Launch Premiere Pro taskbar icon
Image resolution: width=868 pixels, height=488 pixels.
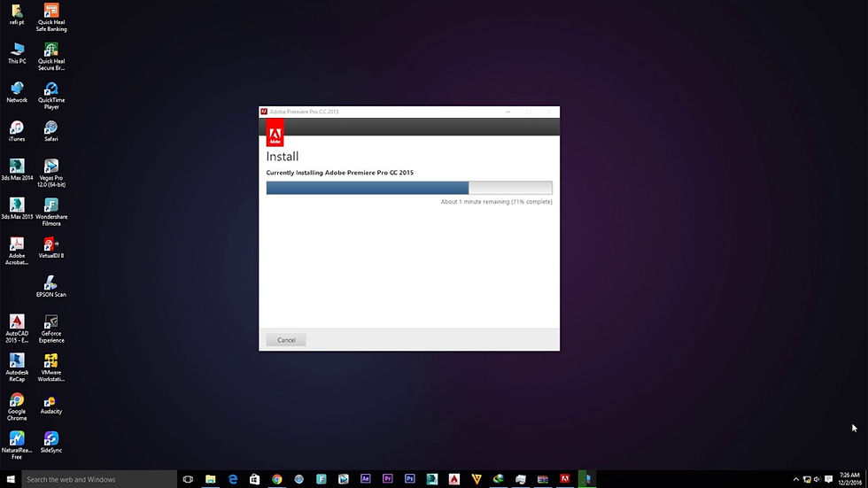tap(388, 479)
